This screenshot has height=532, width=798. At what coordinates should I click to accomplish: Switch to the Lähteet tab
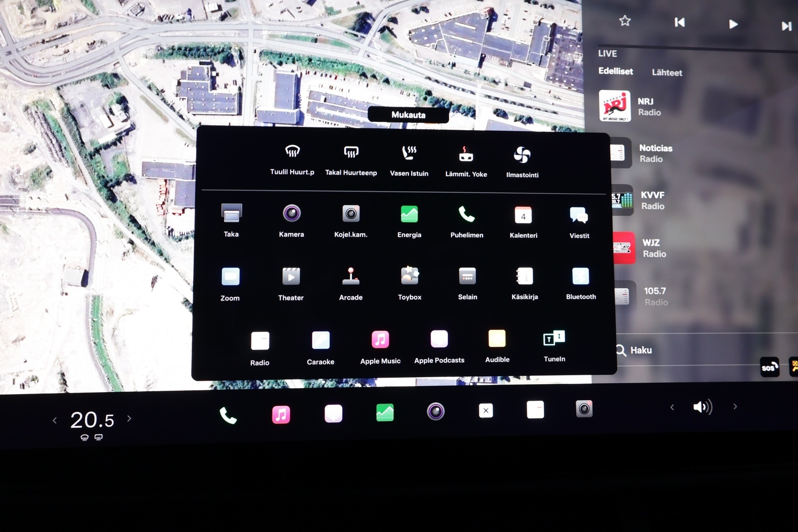667,72
